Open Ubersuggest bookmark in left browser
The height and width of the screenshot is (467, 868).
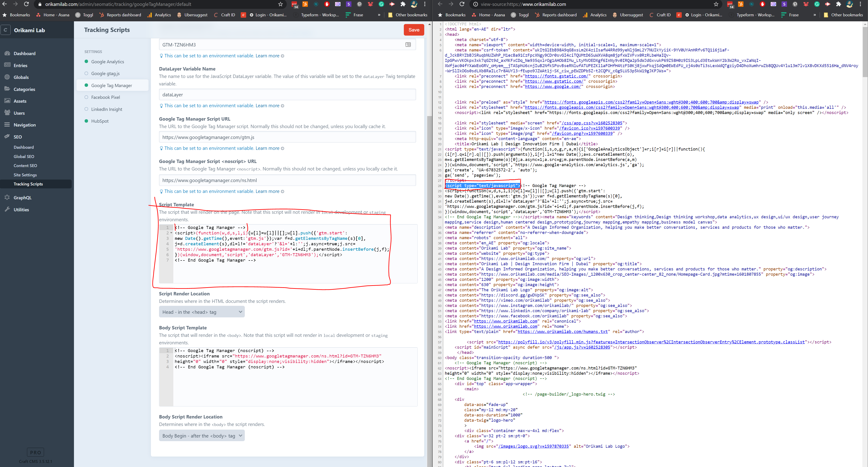192,15
